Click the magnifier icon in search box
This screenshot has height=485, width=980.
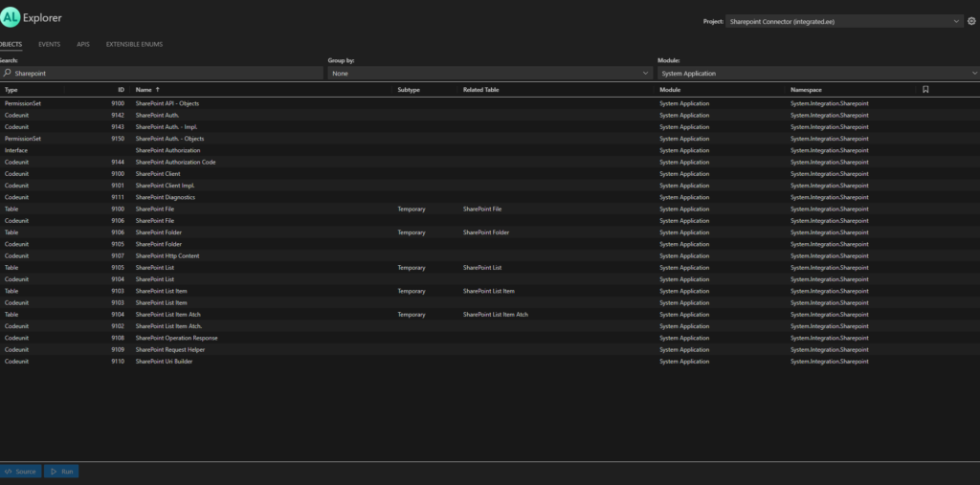tap(7, 73)
